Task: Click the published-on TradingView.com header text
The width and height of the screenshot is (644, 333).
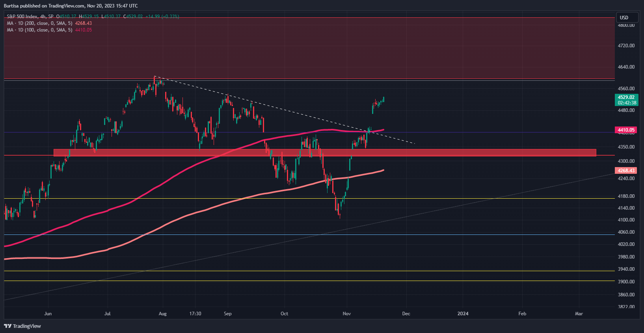Action: pyautogui.click(x=71, y=6)
